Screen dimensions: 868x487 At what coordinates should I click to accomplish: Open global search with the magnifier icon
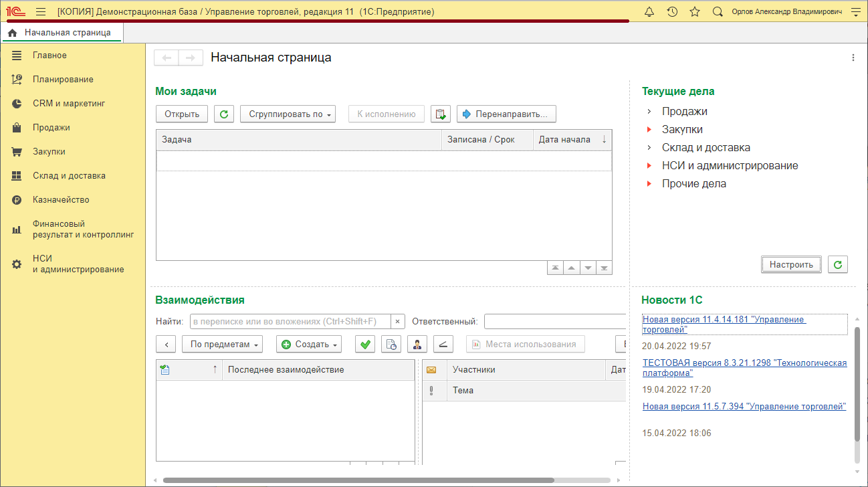[717, 11]
